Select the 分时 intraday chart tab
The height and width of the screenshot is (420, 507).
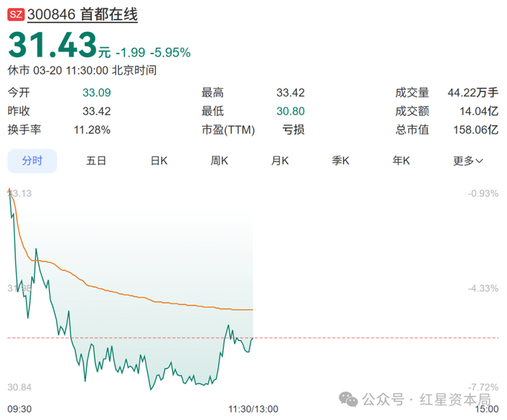pos(32,161)
